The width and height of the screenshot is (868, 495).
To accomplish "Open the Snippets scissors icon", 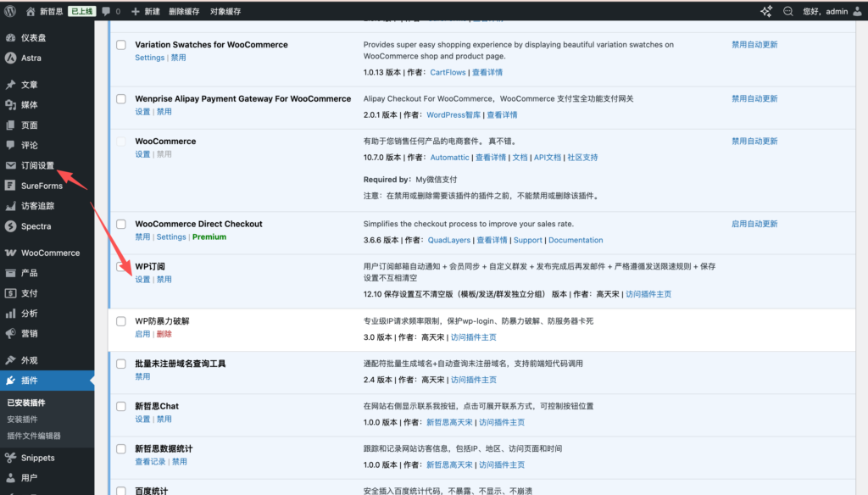I will [10, 458].
